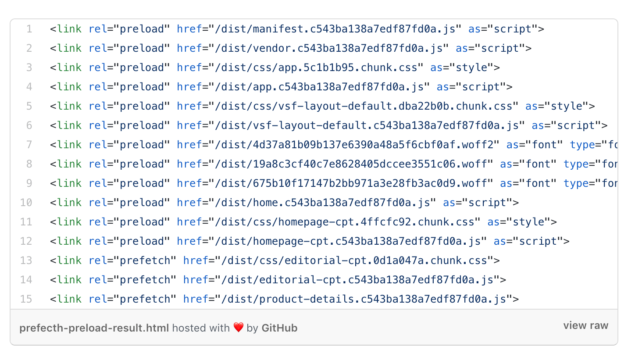Click the manifest.c543ba138a7edf87fd0a.js href text

coord(335,29)
